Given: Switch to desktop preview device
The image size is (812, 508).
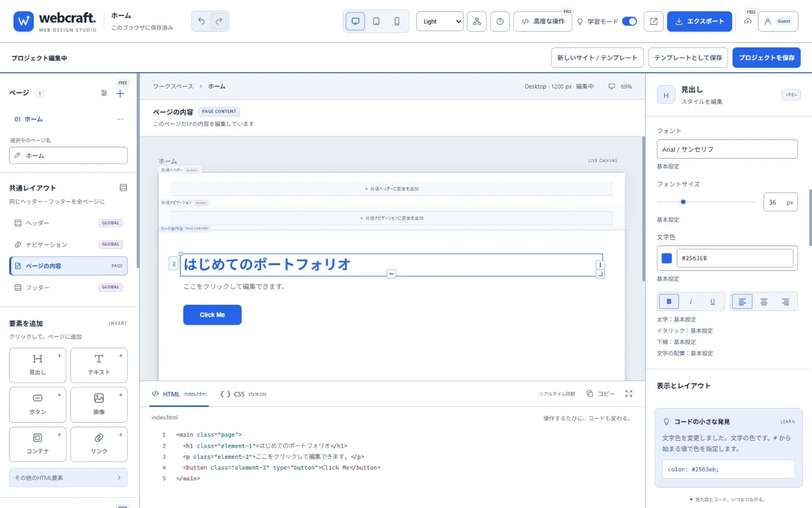Looking at the screenshot, I should click(355, 21).
